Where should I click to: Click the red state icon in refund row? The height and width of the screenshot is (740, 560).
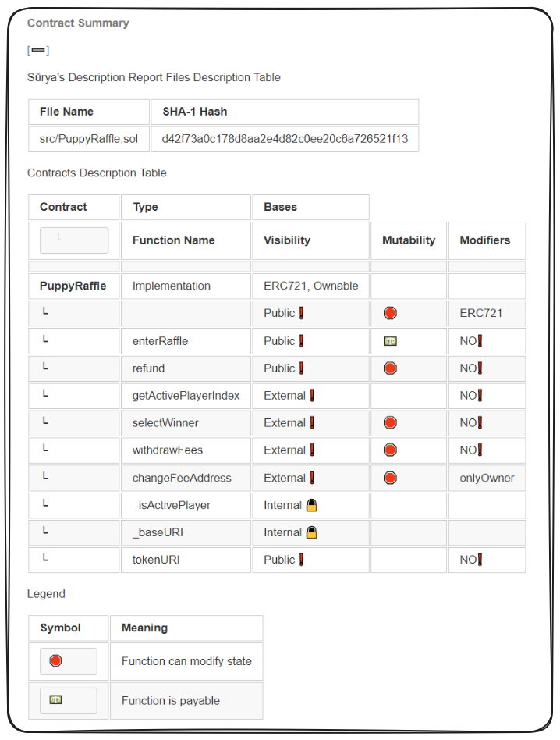pos(390,368)
